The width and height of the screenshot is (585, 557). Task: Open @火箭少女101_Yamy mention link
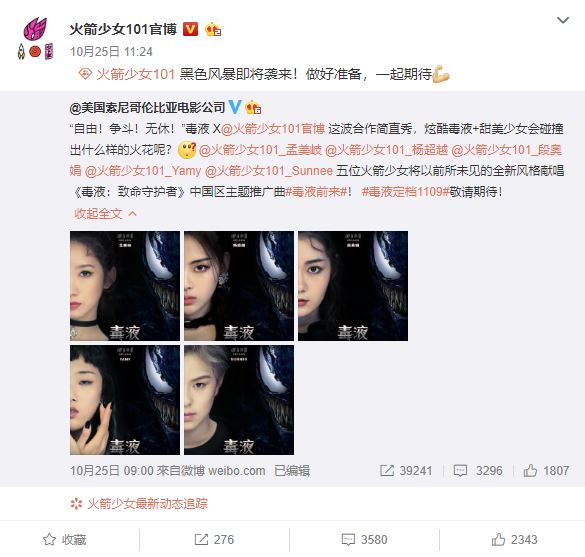click(x=143, y=171)
